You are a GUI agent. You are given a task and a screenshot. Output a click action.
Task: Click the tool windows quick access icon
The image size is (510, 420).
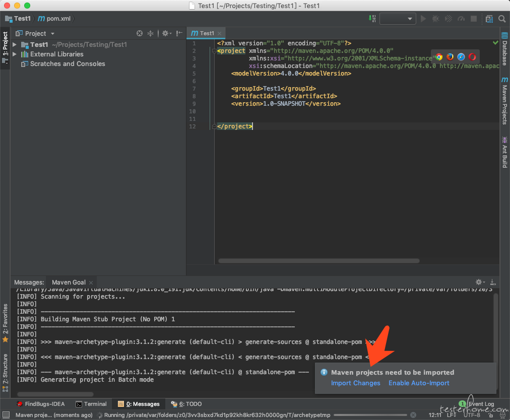click(6, 415)
